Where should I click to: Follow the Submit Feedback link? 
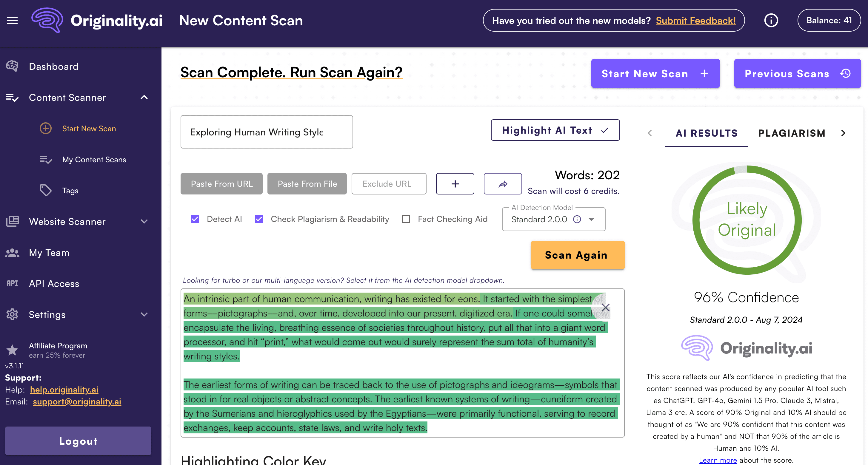(695, 21)
